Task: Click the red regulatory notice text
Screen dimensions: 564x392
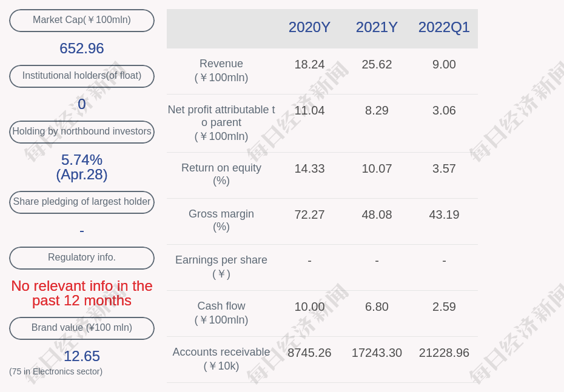Action: click(81, 293)
